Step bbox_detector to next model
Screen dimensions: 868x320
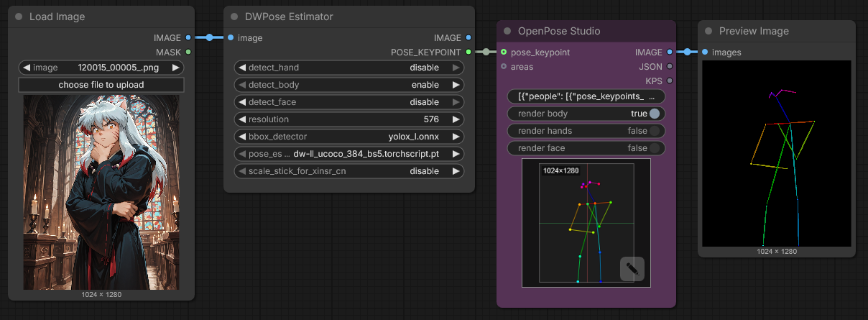click(x=456, y=137)
